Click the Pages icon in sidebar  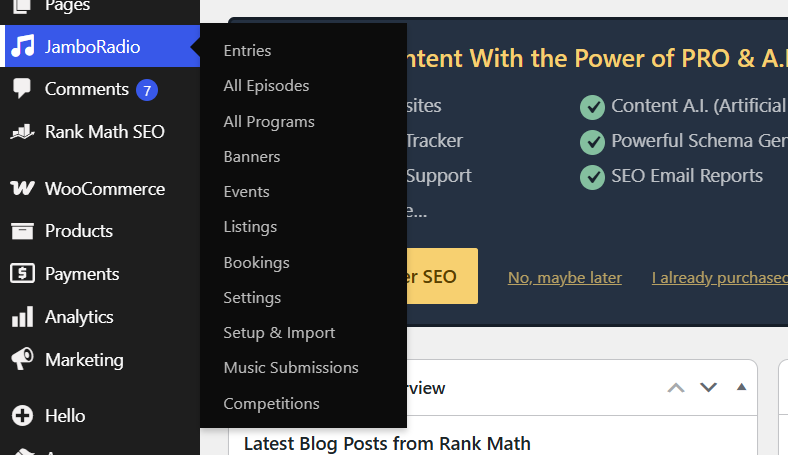(x=21, y=6)
